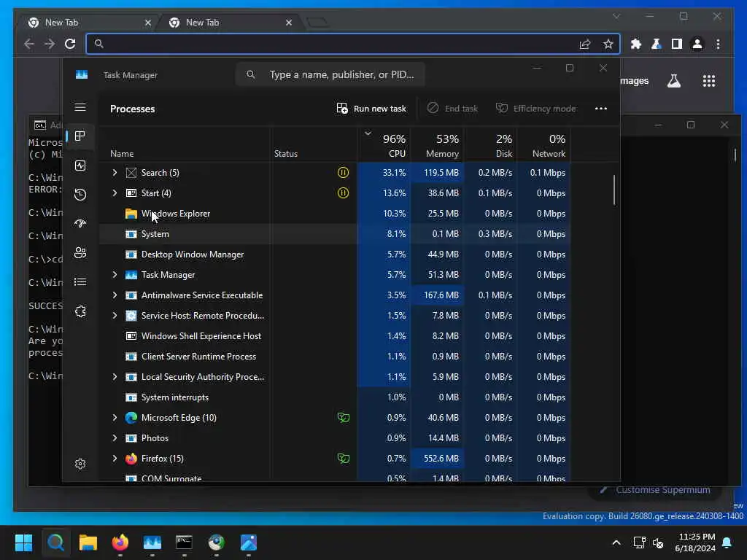Open the Details page icon in sidebar
This screenshot has height=560, width=747.
point(80,282)
